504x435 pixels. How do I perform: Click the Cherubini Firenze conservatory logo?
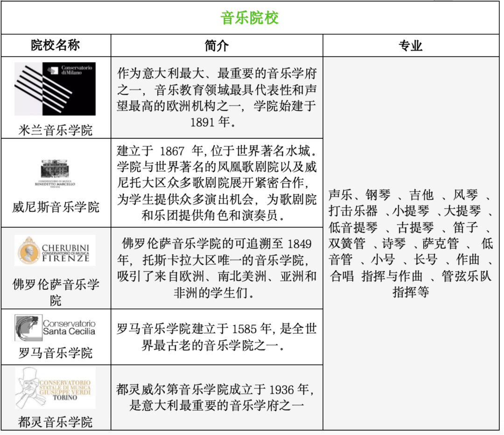tap(55, 251)
